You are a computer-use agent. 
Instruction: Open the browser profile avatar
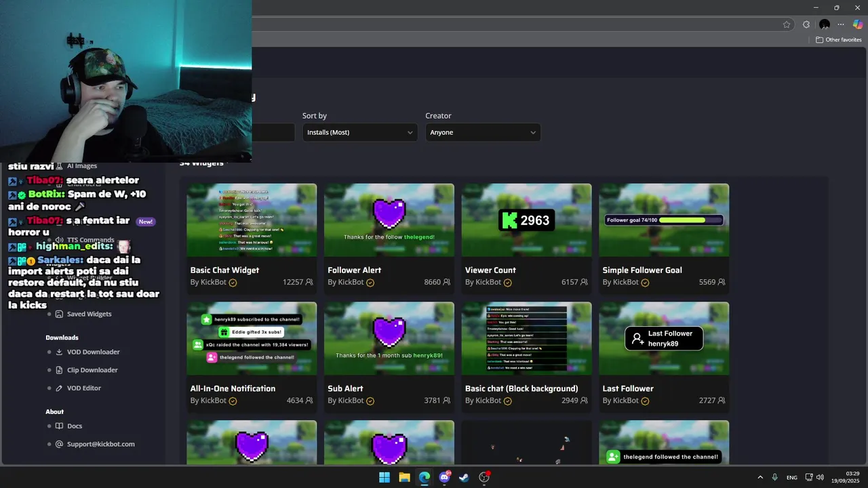point(825,24)
